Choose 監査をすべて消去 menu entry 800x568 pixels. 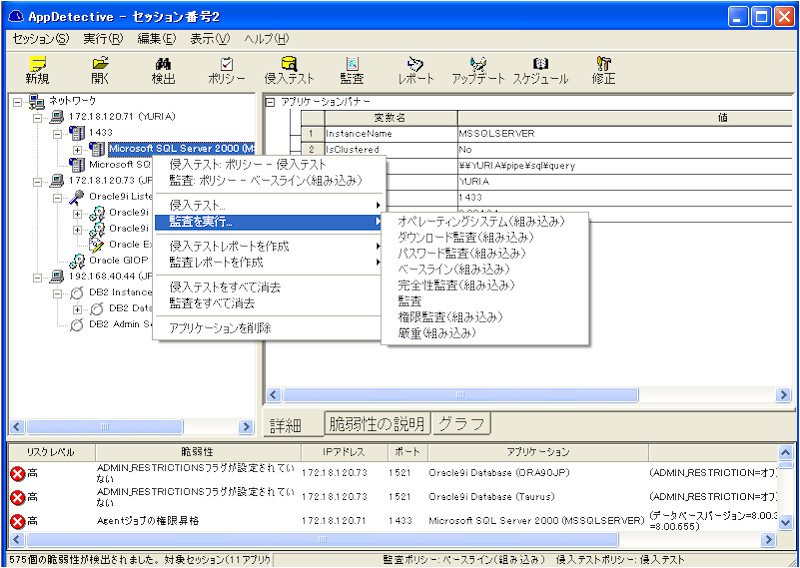click(x=268, y=303)
